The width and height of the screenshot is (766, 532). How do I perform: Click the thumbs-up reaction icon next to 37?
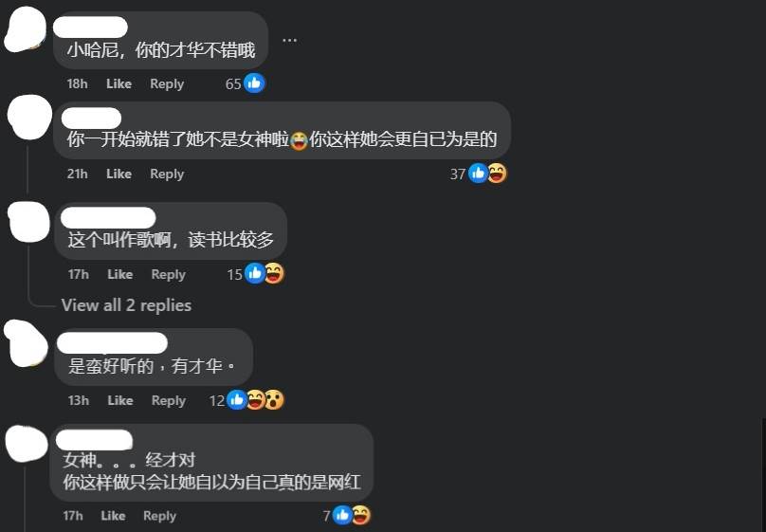tap(478, 174)
